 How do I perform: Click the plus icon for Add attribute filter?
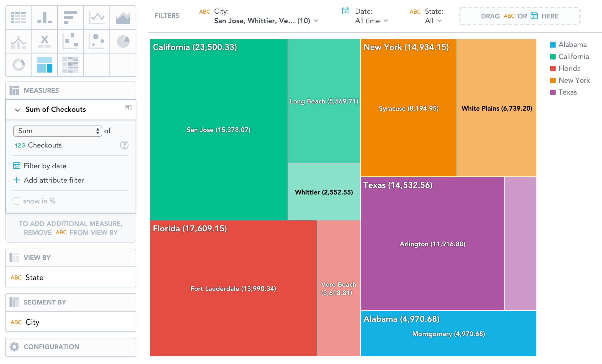[17, 180]
